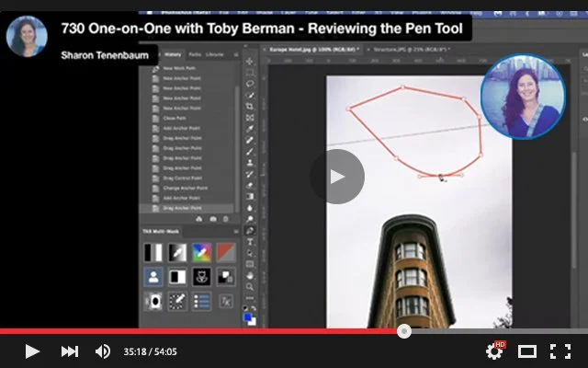588x368 pixels.
Task: Select the Hand tool
Action: coord(250,276)
